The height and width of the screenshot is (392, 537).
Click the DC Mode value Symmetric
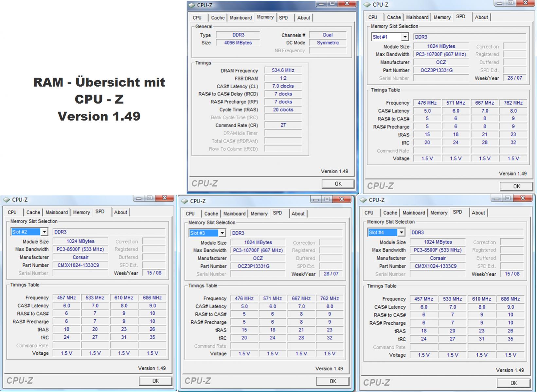[328, 43]
